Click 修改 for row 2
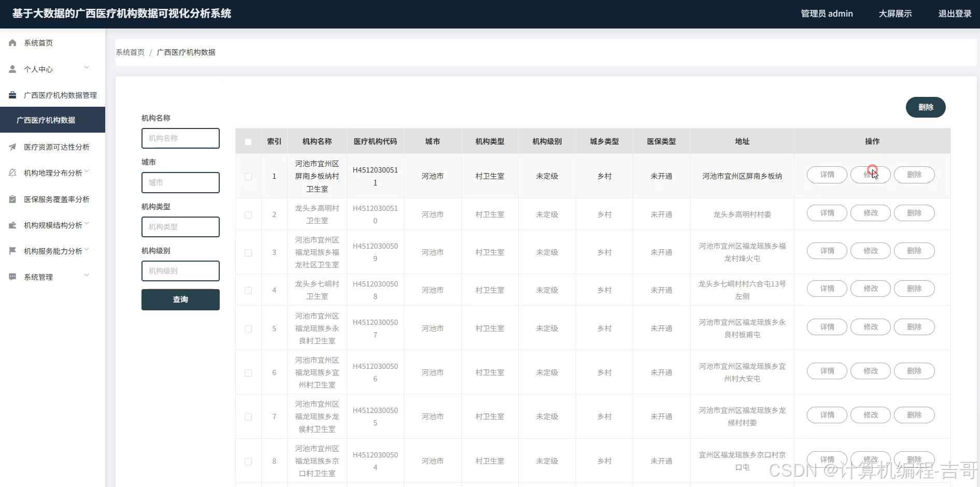 [x=871, y=213]
